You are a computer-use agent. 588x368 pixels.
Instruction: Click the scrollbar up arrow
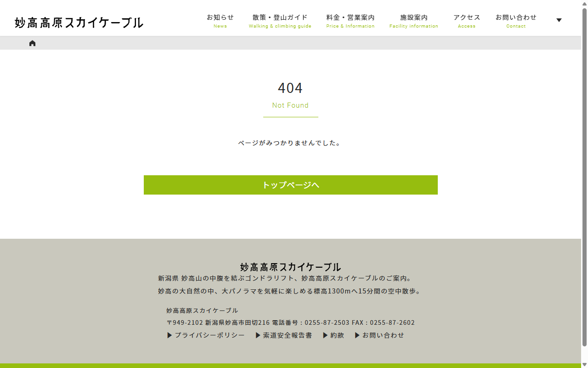click(584, 4)
